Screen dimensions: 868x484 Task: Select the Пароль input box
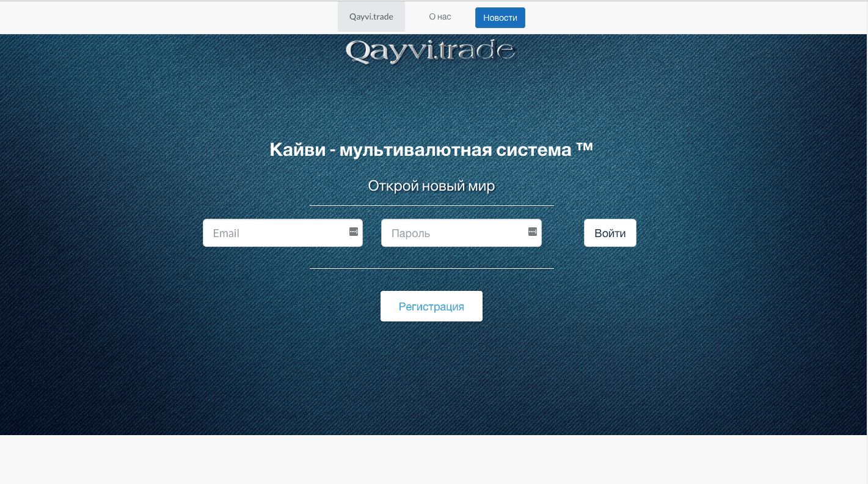coord(461,233)
